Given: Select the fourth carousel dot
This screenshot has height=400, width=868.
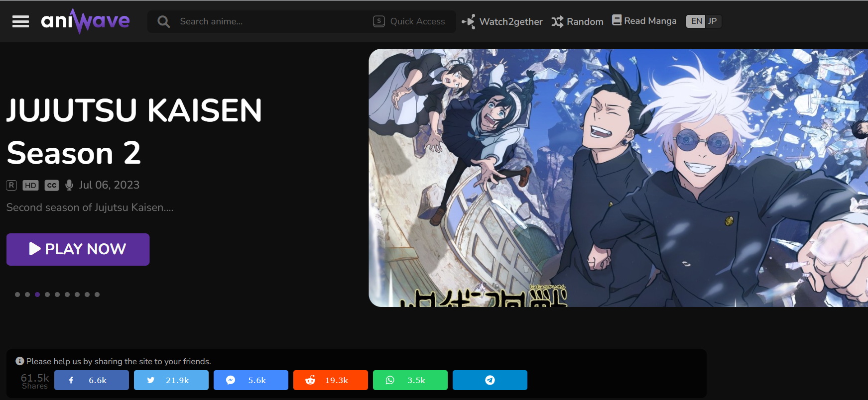Looking at the screenshot, I should point(47,295).
